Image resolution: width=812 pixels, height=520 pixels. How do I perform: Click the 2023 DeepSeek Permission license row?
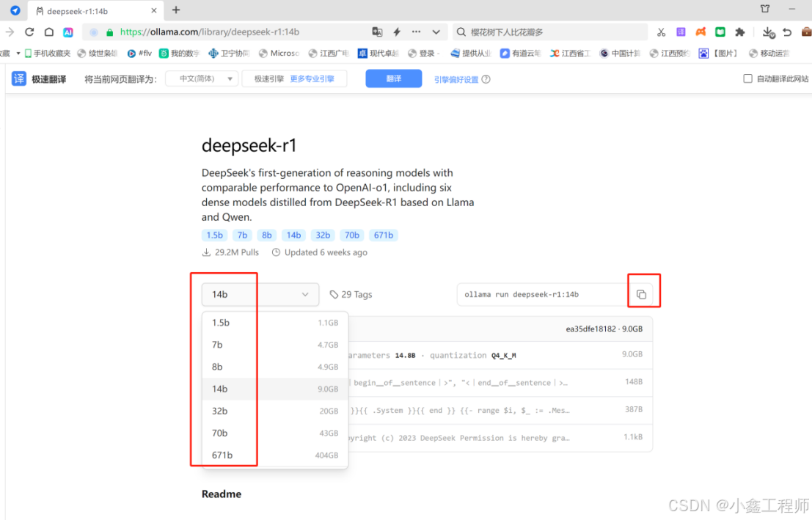[x=500, y=438]
